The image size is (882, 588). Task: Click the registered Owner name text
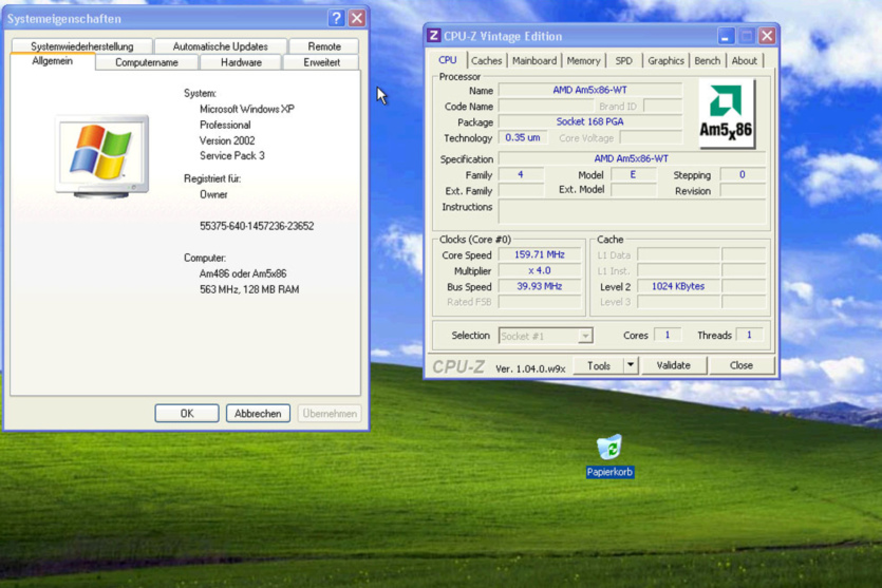click(x=213, y=194)
